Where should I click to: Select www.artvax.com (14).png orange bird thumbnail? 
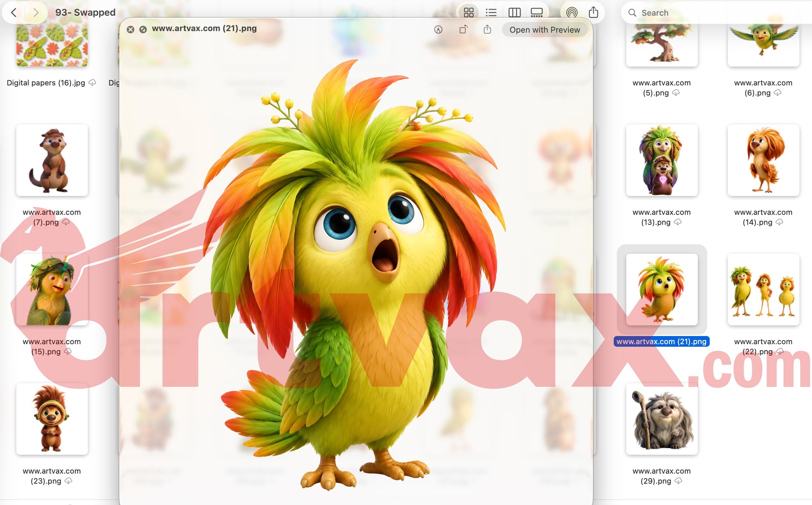point(763,160)
